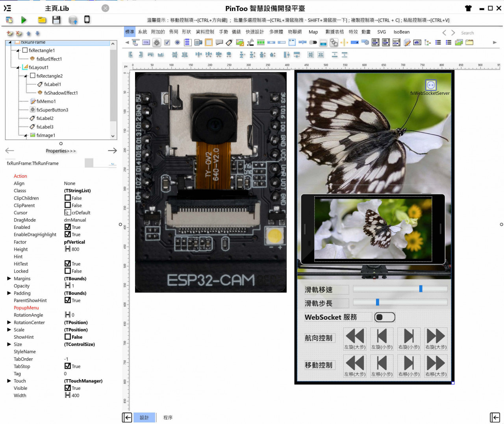Click the 右旋(小步) button

click(409, 339)
